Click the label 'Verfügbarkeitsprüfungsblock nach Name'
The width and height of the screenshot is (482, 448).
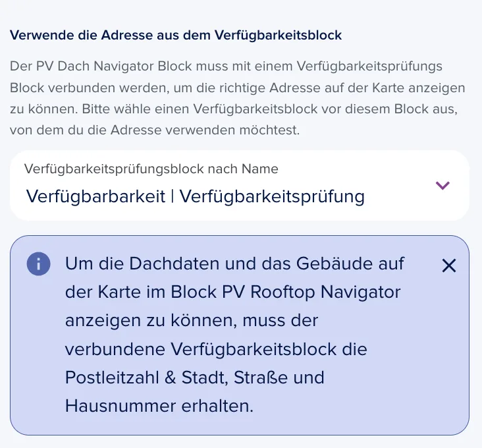pos(151,169)
